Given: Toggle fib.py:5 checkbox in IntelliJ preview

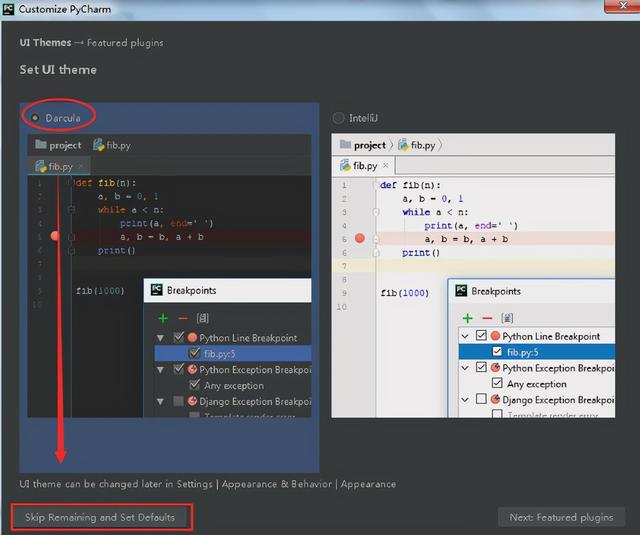Looking at the screenshot, I should [497, 351].
